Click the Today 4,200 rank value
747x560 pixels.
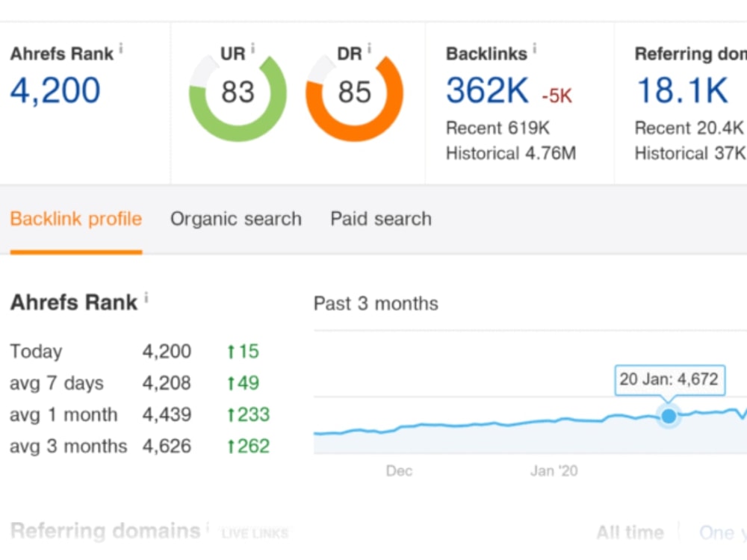pyautogui.click(x=167, y=352)
